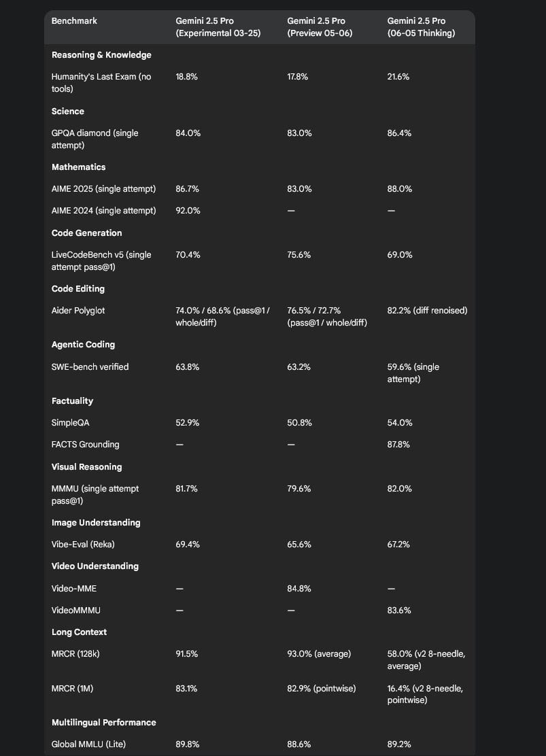
Task: Click the Global MMLU (Lite) row label
Action: [88, 744]
